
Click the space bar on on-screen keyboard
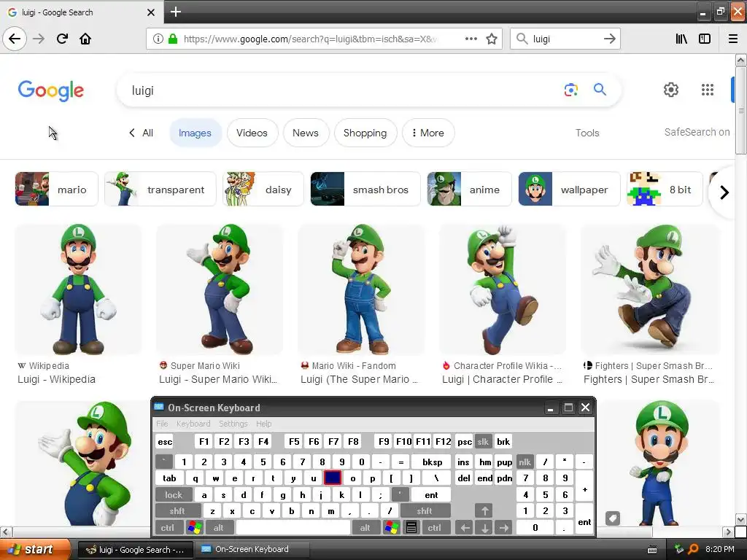(293, 528)
